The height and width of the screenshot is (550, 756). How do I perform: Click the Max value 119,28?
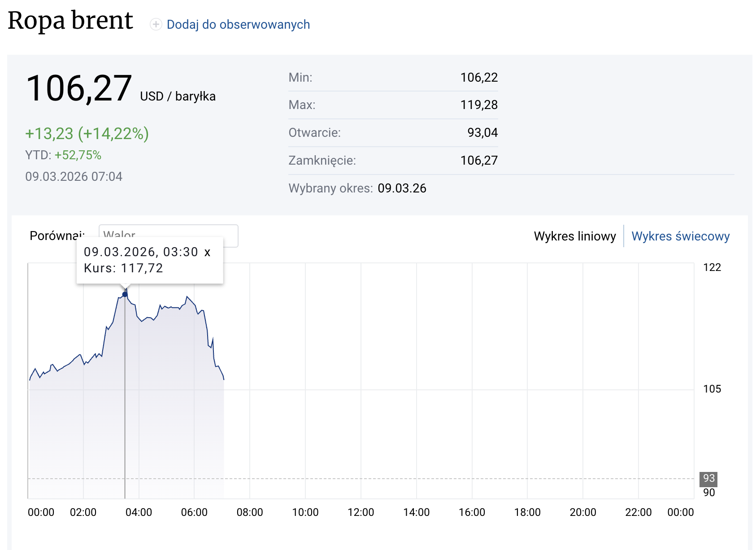pyautogui.click(x=479, y=105)
